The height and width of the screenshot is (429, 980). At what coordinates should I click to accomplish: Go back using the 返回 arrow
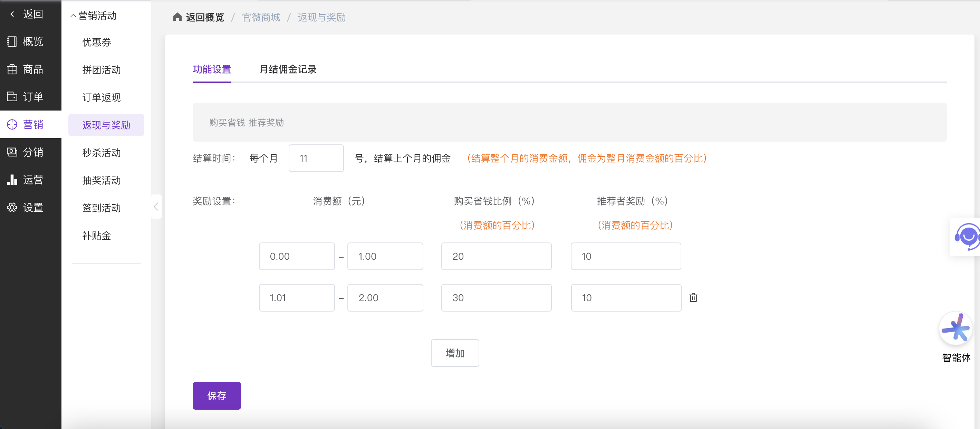12,14
